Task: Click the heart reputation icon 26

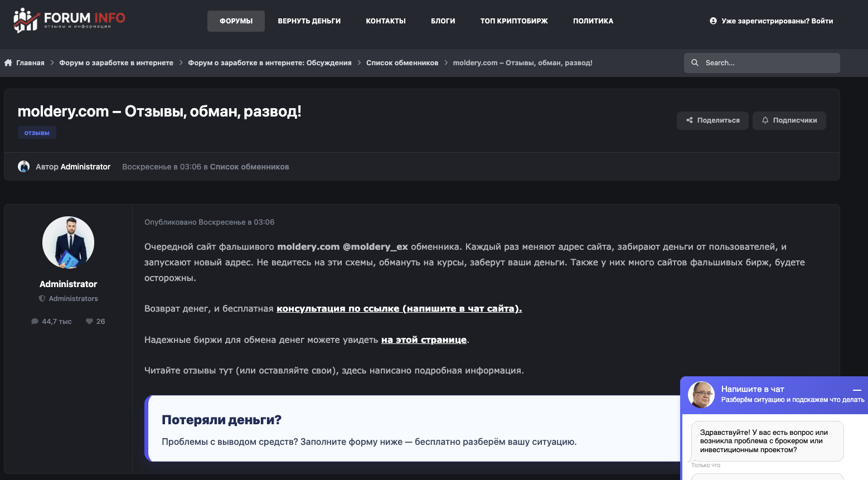Action: point(89,322)
